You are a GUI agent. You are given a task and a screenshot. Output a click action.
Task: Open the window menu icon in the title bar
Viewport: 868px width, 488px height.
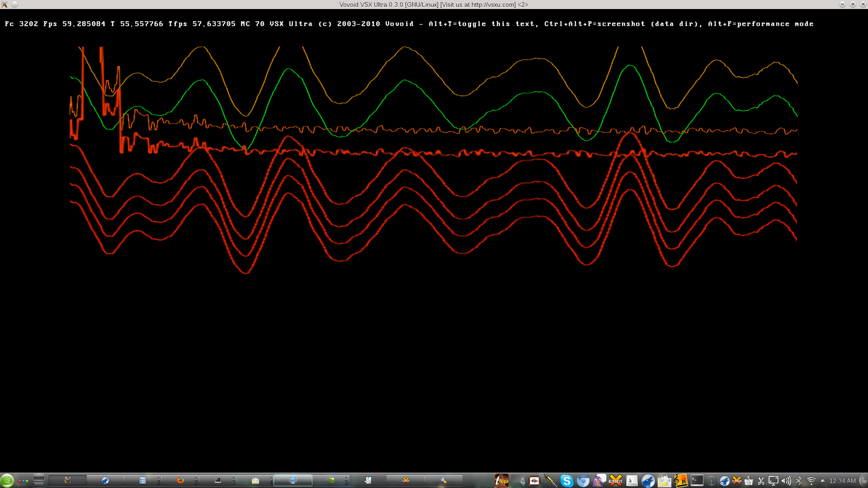(5, 5)
